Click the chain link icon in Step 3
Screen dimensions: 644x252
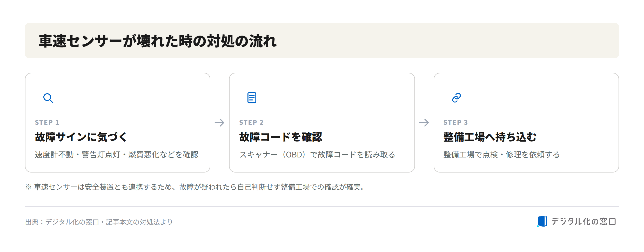click(x=457, y=98)
